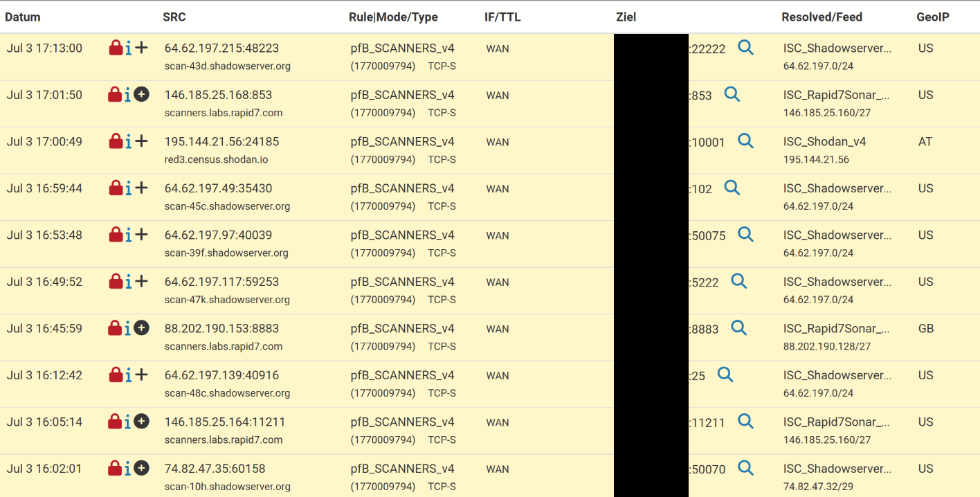Click the timestamp Jul 3 16:53:48
The width and height of the screenshot is (980, 497).
[x=44, y=235]
